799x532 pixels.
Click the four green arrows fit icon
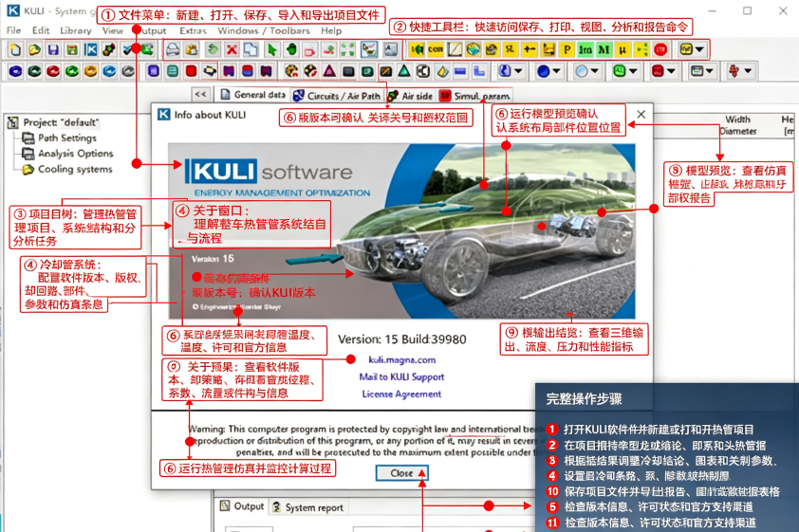tap(348, 49)
